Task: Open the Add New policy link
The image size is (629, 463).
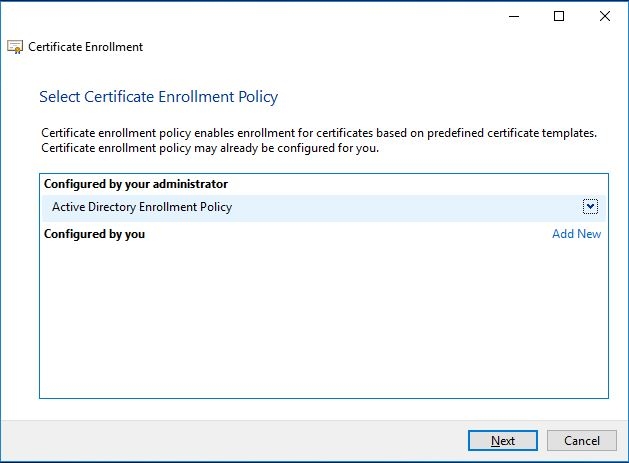Action: [x=576, y=234]
